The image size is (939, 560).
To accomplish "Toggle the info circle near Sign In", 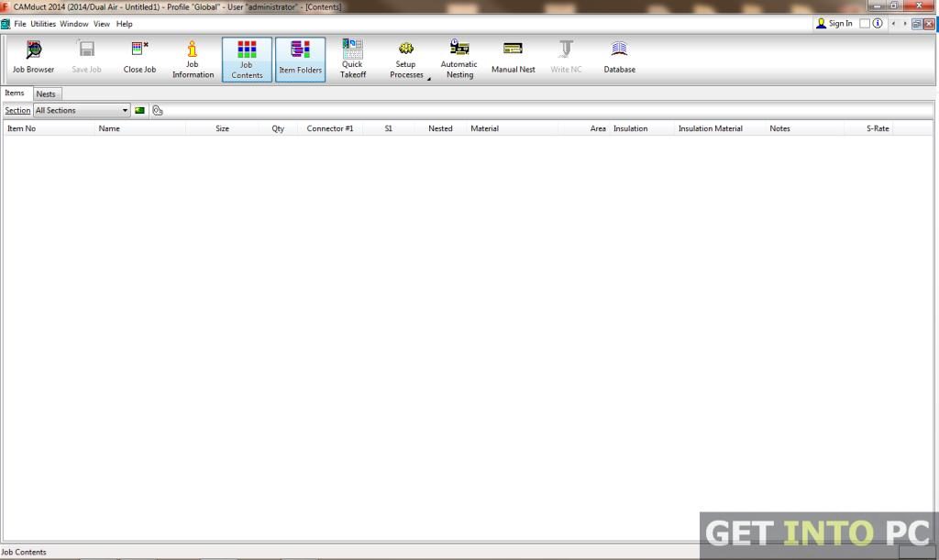I will pos(877,23).
